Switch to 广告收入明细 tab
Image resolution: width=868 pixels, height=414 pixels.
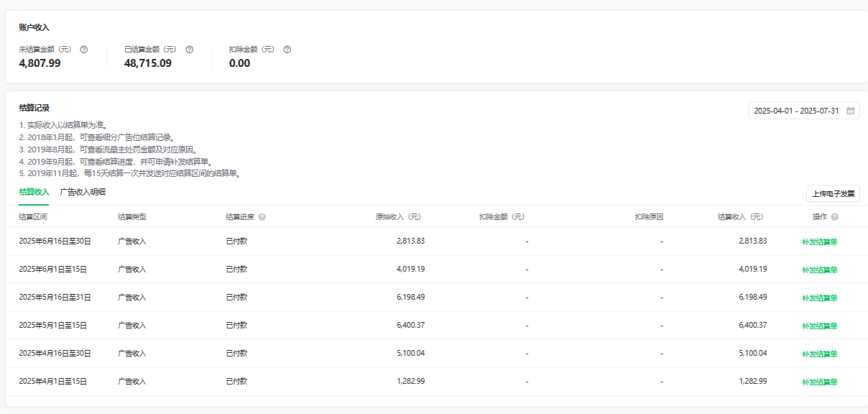click(x=83, y=192)
